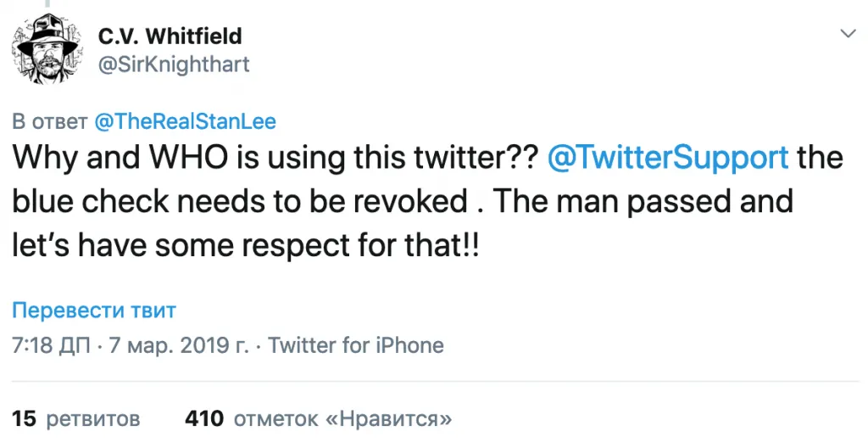The image size is (868, 448).
Task: Click the retweet count number 15
Action: [24, 418]
